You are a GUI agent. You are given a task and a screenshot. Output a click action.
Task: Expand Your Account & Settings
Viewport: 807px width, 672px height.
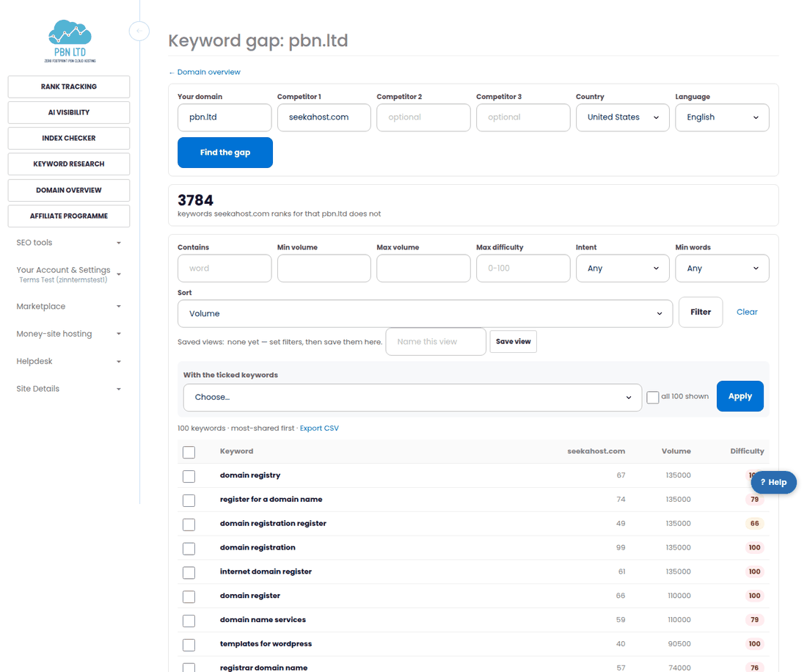(x=69, y=274)
